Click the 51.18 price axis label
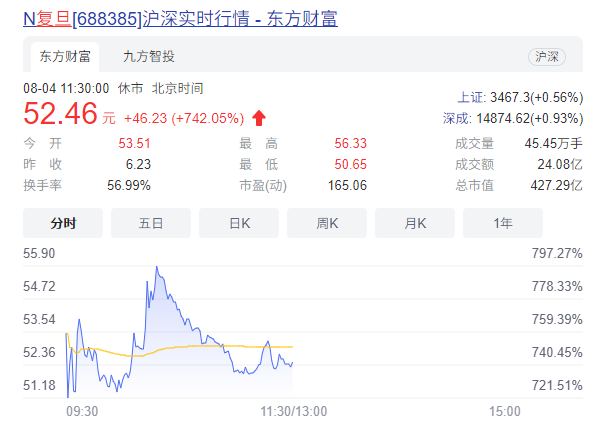 pos(39,385)
